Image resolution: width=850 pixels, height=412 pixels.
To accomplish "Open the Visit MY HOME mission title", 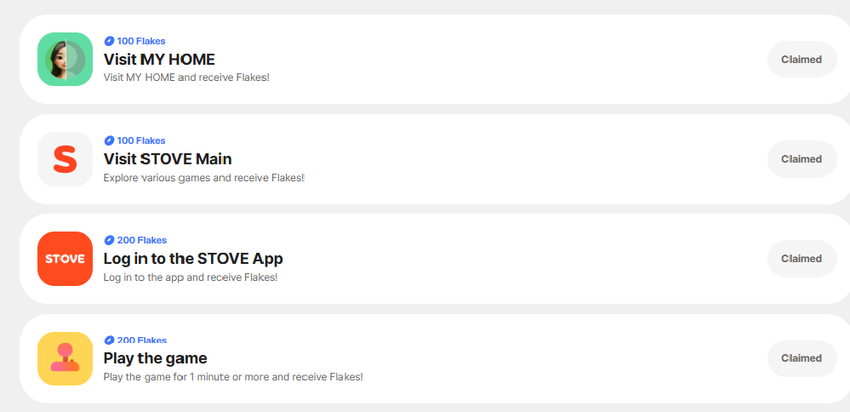I will coord(159,59).
